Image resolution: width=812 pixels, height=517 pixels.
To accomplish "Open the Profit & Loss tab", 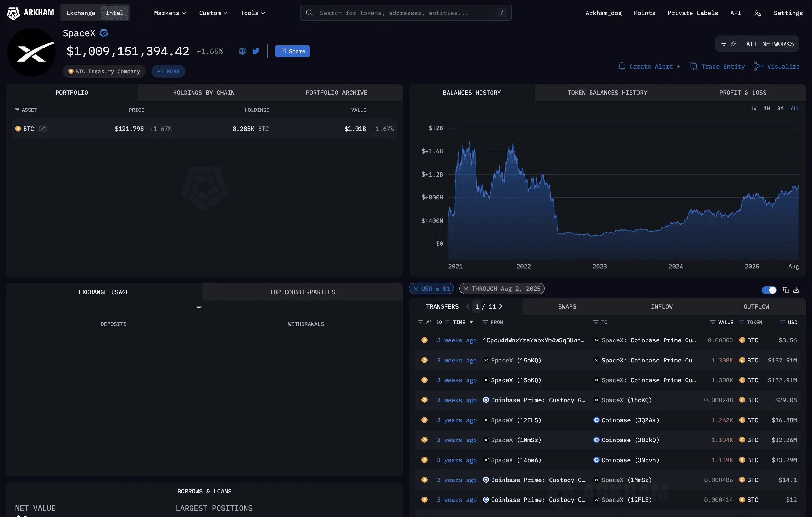I will coord(742,93).
